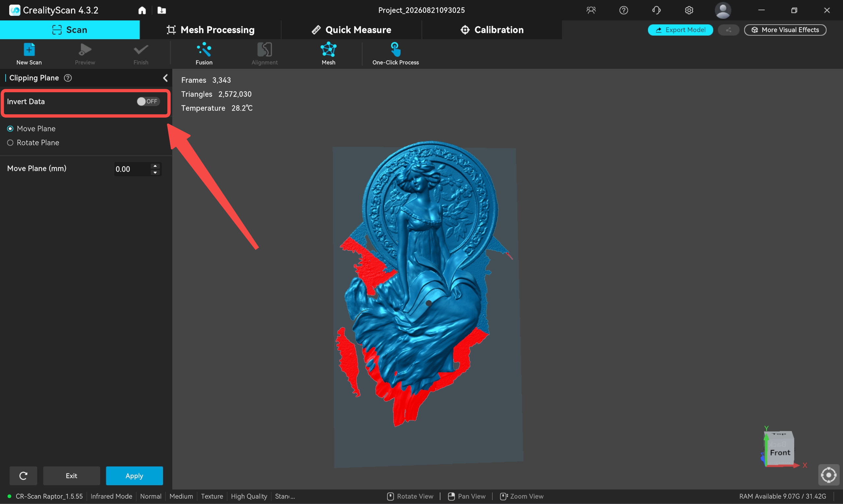
Task: Open the top bar help icon
Action: click(x=624, y=10)
